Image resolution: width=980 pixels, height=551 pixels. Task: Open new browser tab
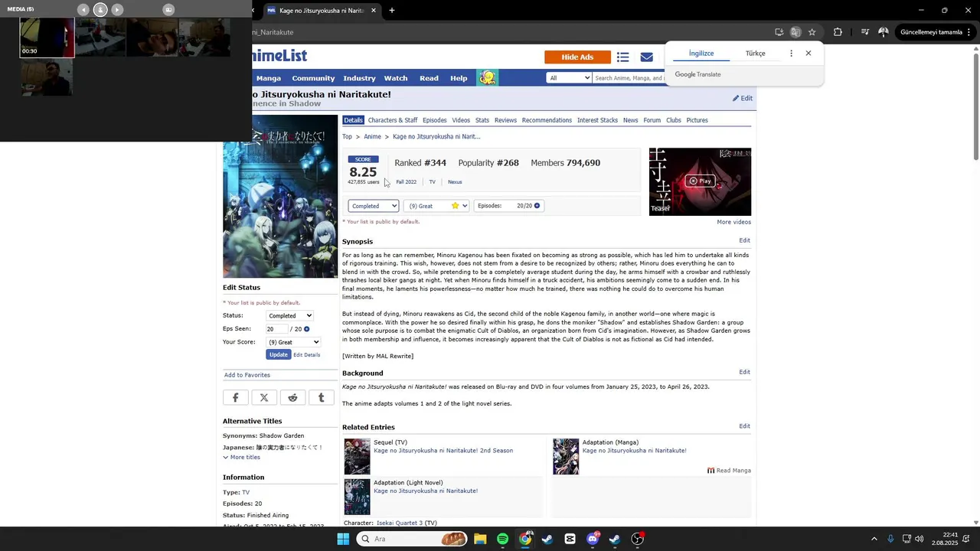[x=392, y=11]
